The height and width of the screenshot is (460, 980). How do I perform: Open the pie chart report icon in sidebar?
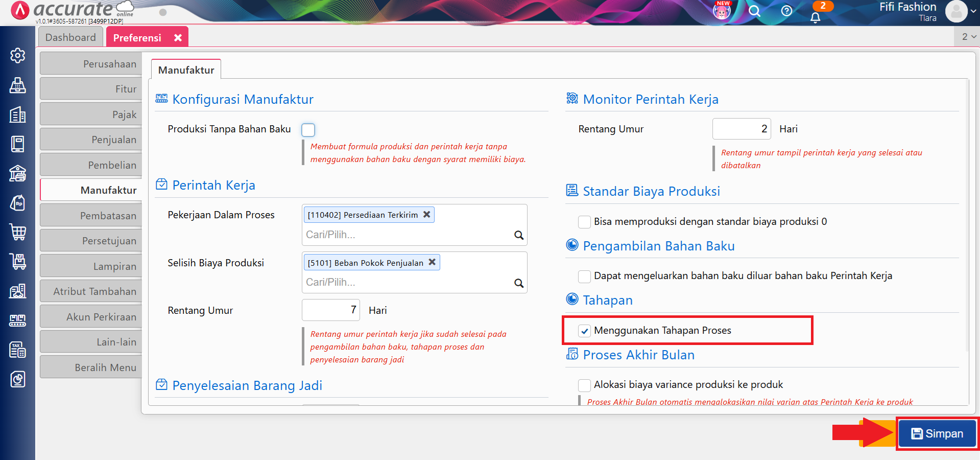[x=18, y=380]
